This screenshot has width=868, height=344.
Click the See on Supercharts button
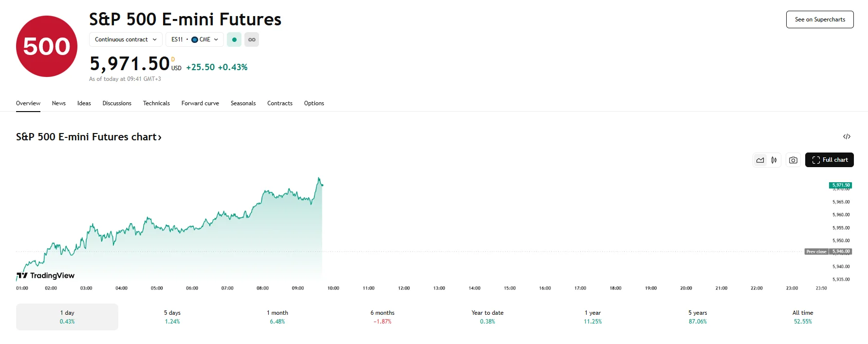point(820,19)
